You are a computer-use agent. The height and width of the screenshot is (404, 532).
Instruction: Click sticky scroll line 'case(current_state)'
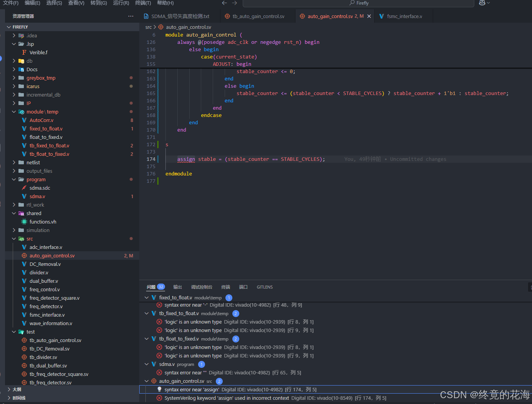tap(228, 57)
